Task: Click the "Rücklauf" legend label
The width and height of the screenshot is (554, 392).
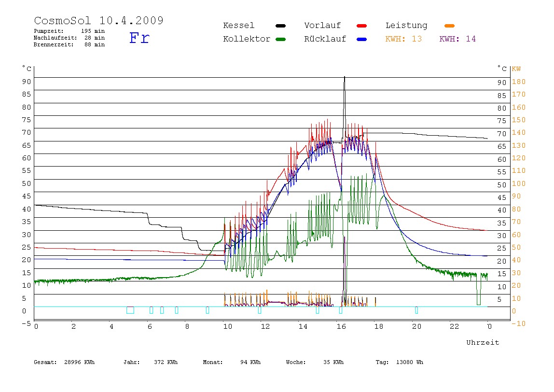Action: tap(325, 39)
